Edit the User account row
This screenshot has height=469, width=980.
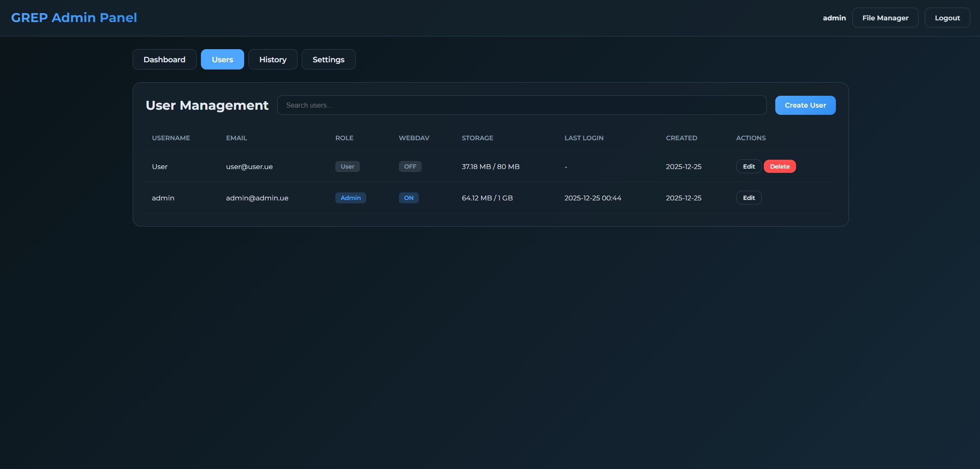[x=749, y=167]
